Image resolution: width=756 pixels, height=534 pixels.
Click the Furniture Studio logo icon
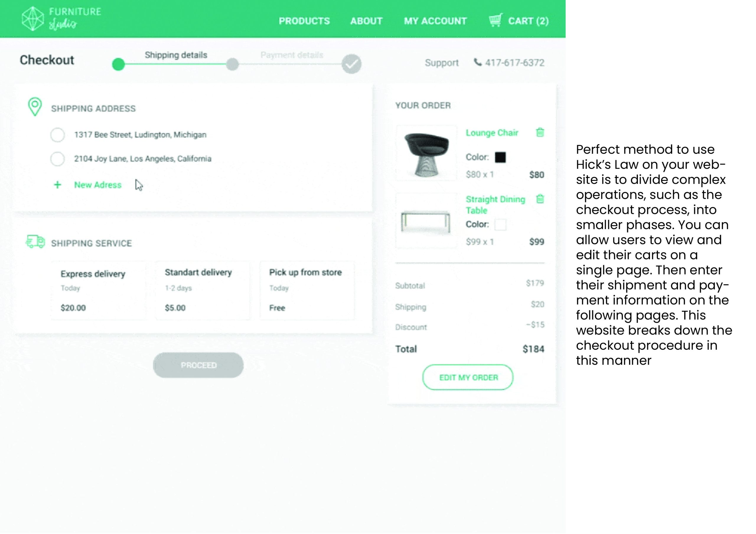point(32,19)
